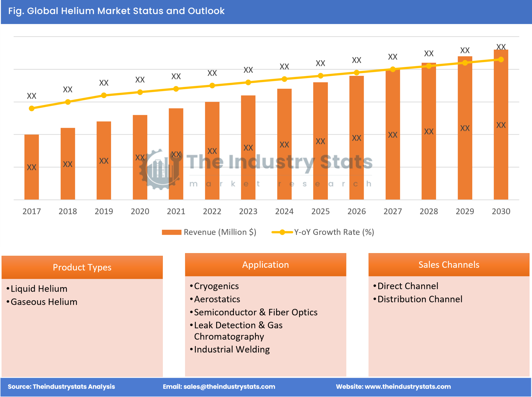The height and width of the screenshot is (397, 532).
Task: Expand the Application panel header
Action: pos(266,265)
